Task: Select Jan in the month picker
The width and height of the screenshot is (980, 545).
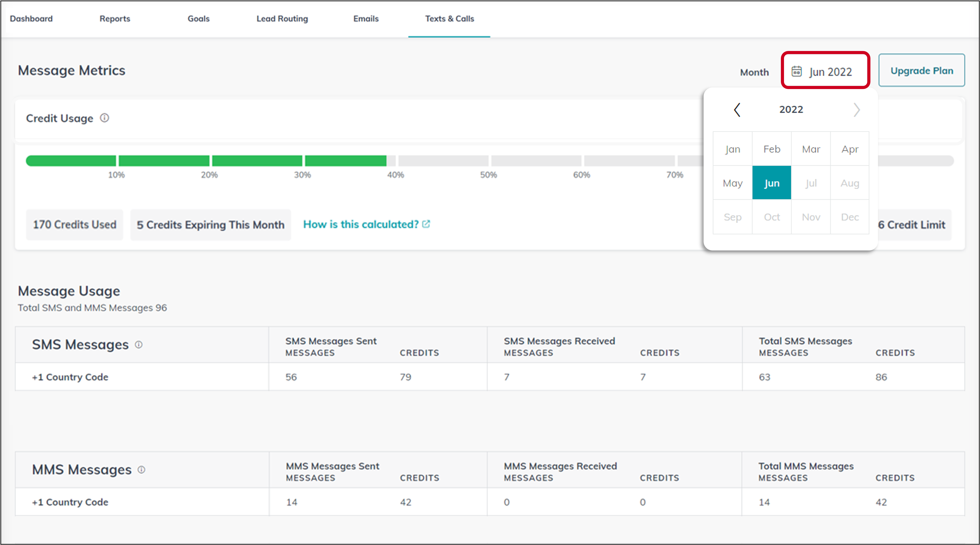Action: 732,149
